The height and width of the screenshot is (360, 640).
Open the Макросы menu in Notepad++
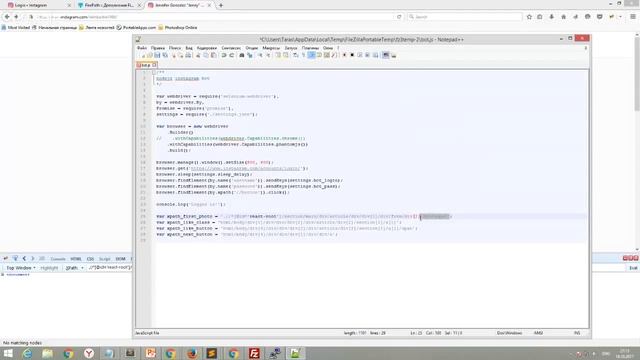pyautogui.click(x=271, y=48)
